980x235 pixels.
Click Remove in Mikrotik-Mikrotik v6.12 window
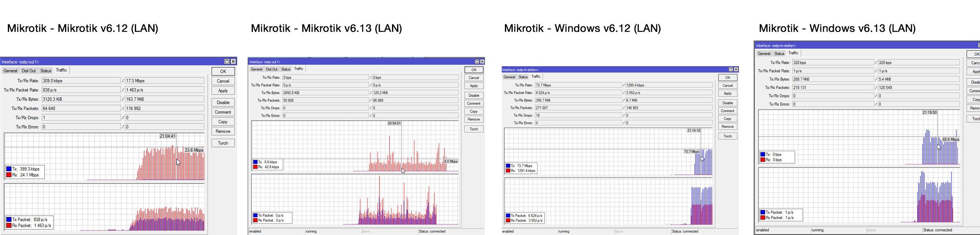click(x=223, y=131)
